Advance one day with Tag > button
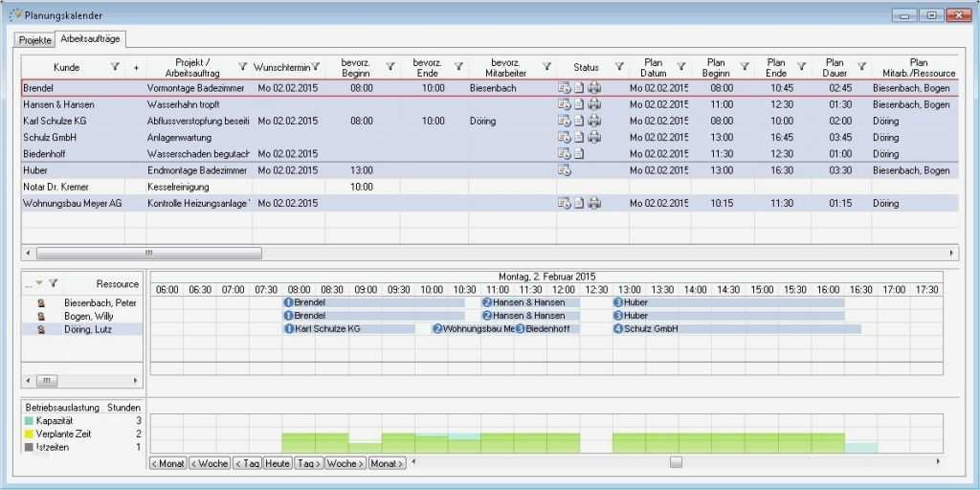980x490 pixels. tap(309, 463)
